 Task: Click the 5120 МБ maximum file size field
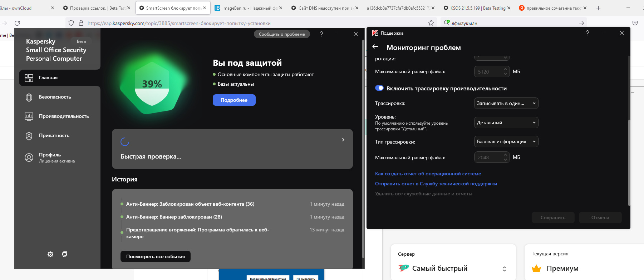(x=492, y=72)
